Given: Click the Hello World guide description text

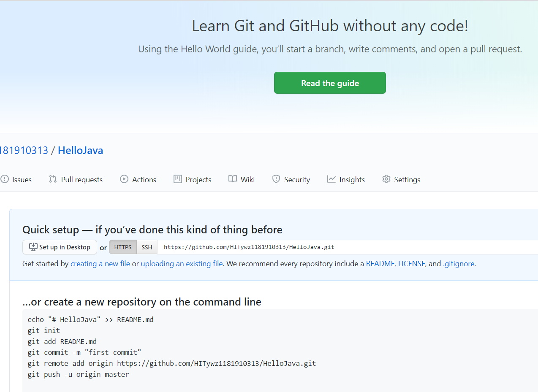Looking at the screenshot, I should tap(330, 49).
